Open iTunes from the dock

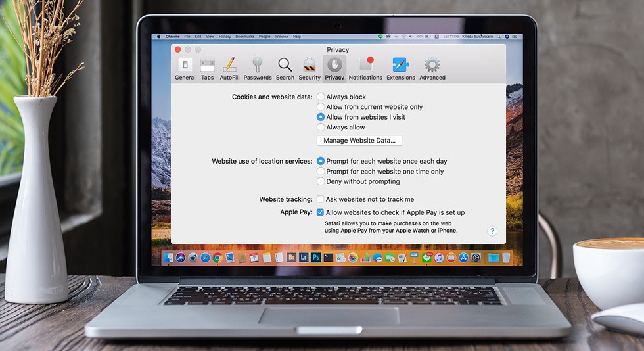click(x=439, y=258)
